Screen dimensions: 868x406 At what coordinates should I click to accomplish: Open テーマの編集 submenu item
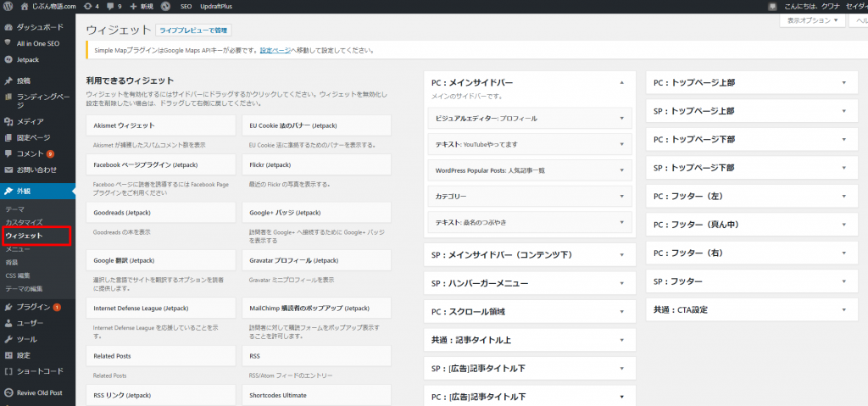[x=24, y=288]
